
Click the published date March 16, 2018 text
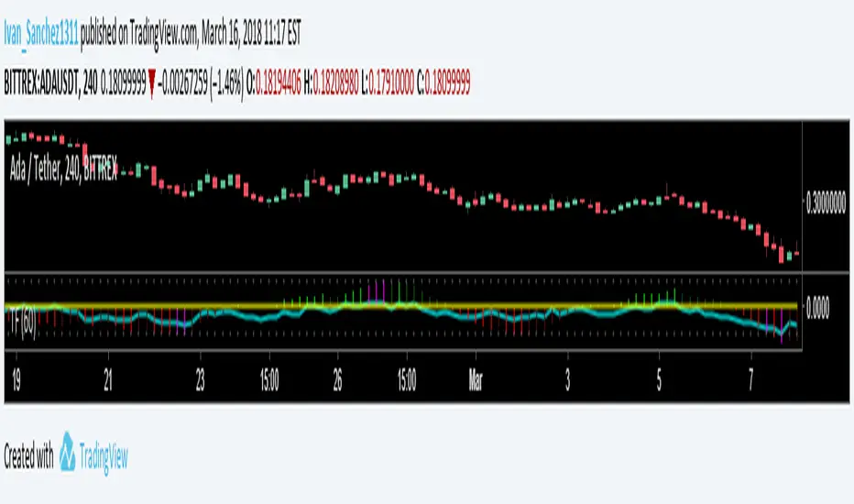point(232,34)
